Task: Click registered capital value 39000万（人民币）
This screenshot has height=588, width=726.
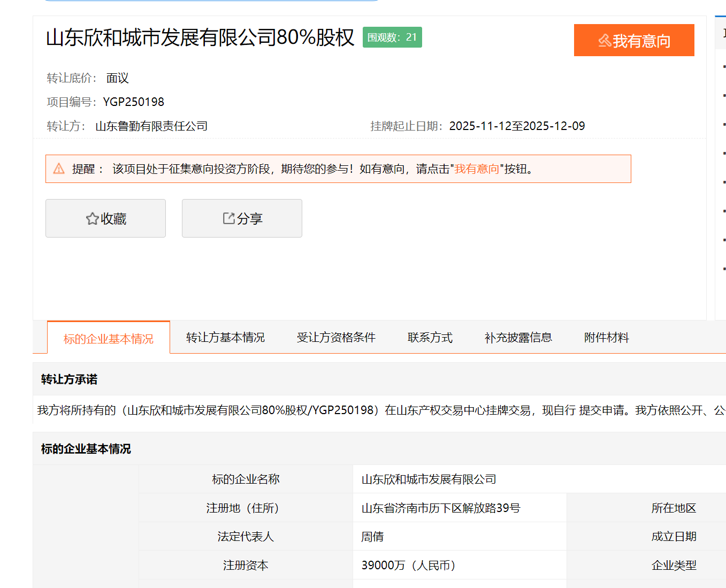Action: click(409, 566)
